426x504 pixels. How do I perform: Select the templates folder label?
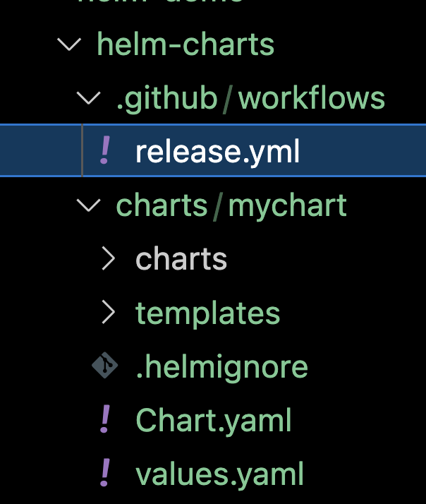(207, 313)
